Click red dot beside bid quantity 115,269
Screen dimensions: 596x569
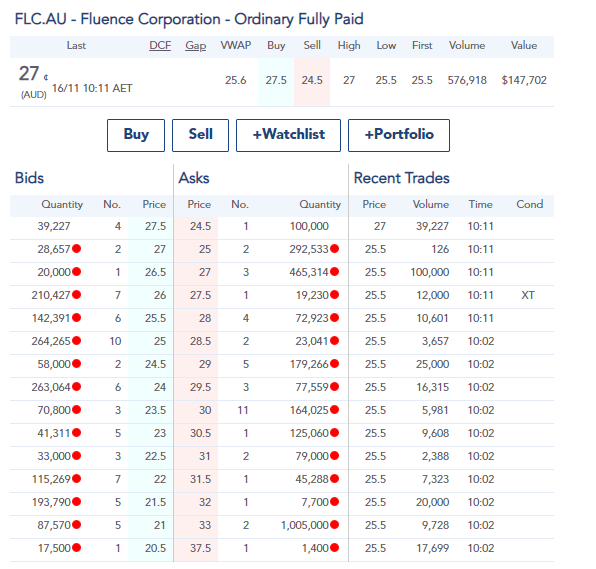click(76, 479)
